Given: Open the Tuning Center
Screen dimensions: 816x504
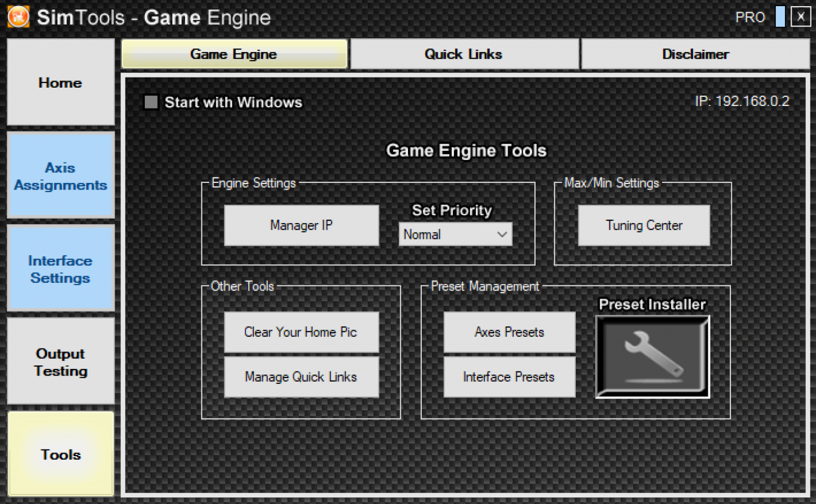Looking at the screenshot, I should [x=644, y=225].
